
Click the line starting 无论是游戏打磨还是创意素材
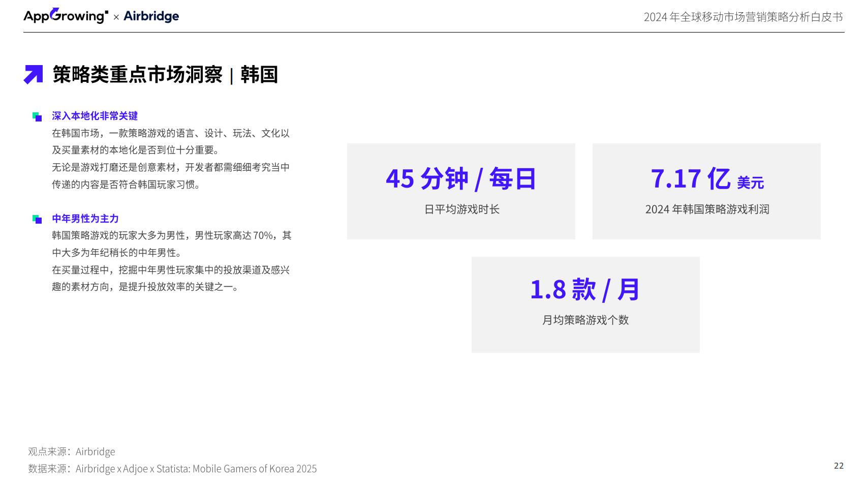point(171,167)
